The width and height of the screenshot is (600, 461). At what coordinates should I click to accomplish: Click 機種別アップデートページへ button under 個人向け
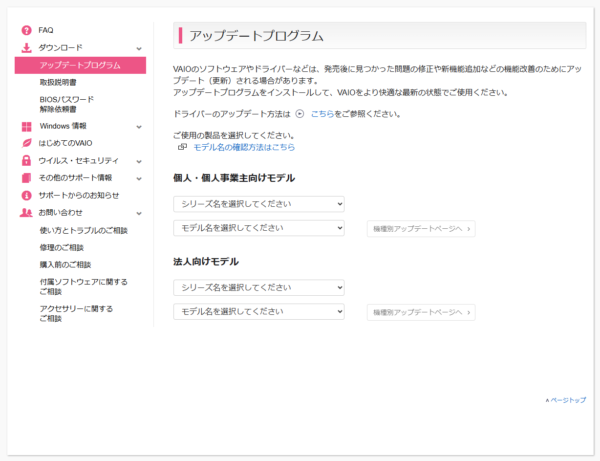click(421, 229)
